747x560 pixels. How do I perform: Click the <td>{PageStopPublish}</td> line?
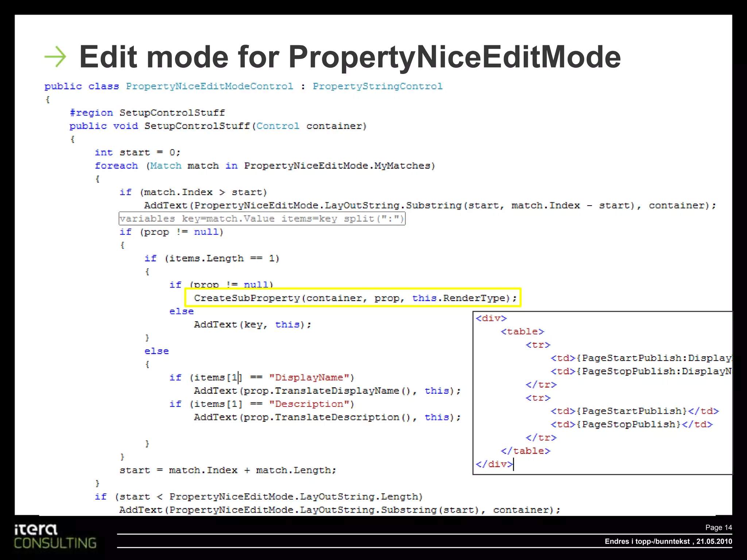(x=632, y=424)
